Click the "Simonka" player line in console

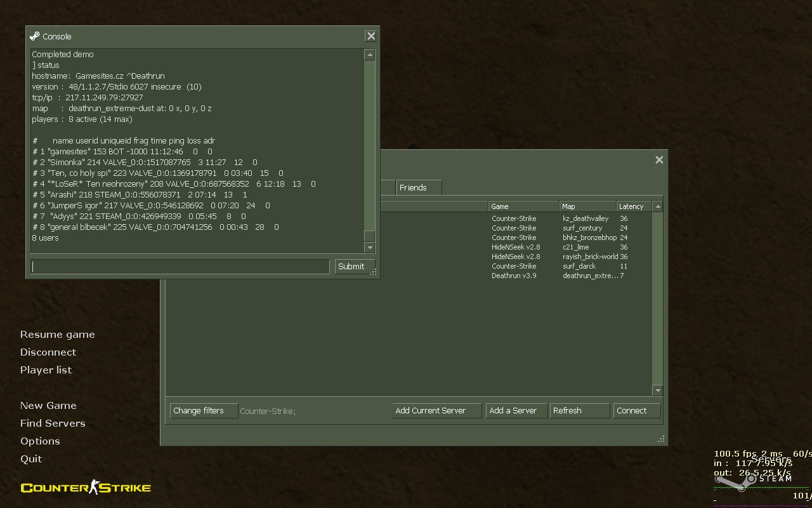click(x=145, y=162)
